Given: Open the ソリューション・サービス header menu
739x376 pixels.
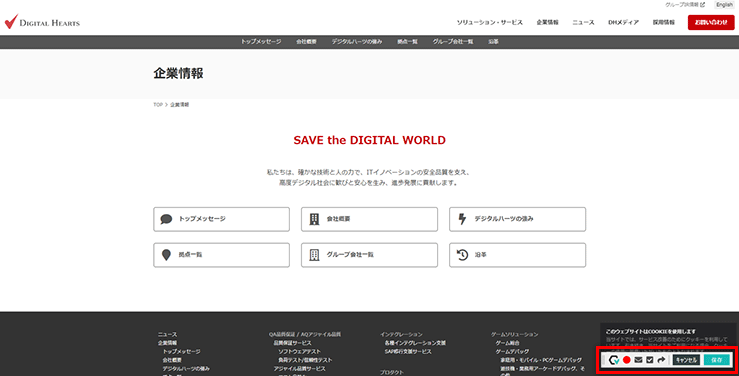Looking at the screenshot, I should click(x=489, y=22).
